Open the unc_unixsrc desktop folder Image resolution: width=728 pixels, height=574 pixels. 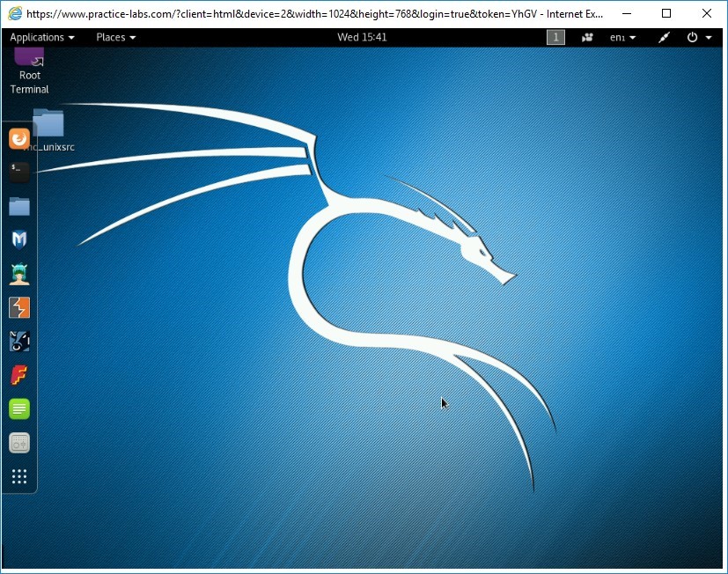(x=49, y=123)
